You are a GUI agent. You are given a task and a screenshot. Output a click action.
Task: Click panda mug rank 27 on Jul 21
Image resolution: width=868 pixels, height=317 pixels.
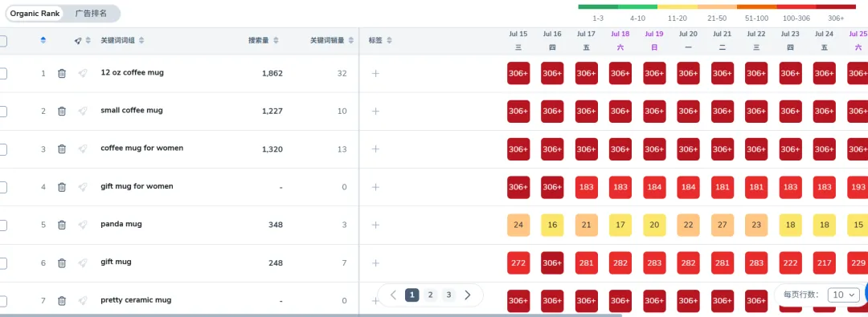tap(722, 225)
